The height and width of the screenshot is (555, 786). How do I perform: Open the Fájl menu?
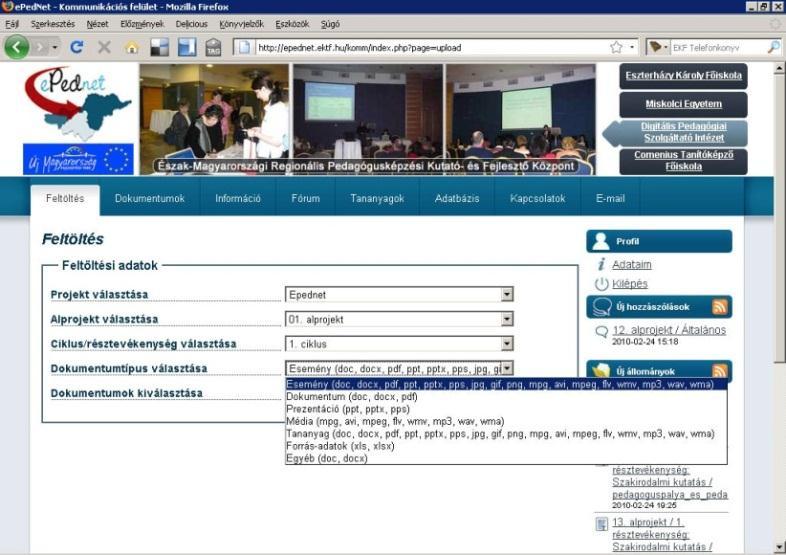pyautogui.click(x=12, y=24)
